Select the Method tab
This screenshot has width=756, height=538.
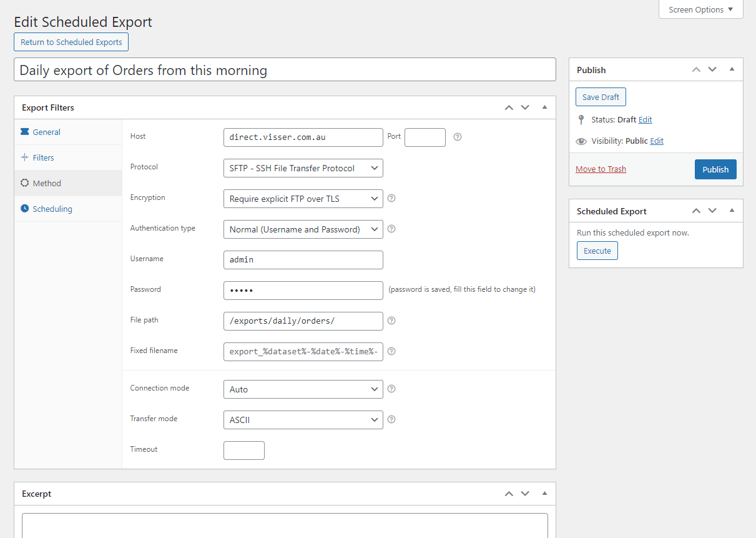click(68, 183)
